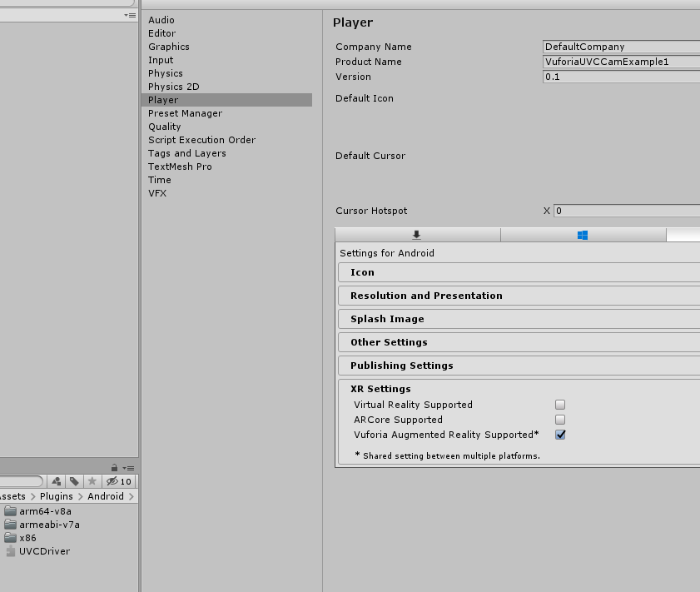Click the Assets breadcrumb link
The height and width of the screenshot is (592, 700).
tap(12, 495)
